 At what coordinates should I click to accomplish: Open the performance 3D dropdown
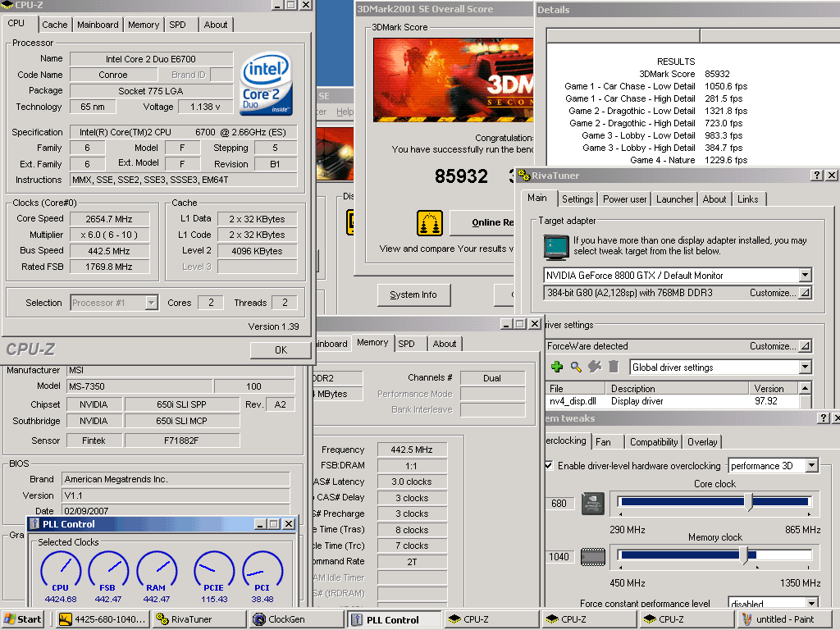coord(811,466)
